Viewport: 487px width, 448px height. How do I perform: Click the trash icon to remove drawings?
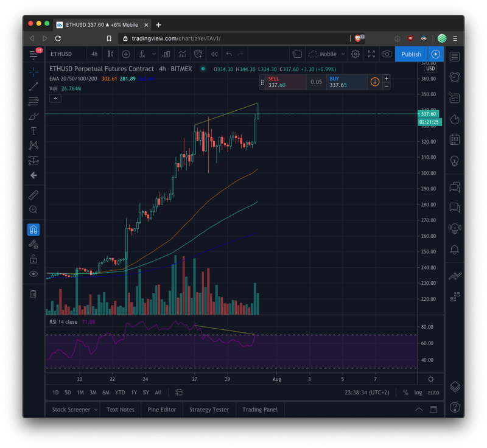(x=33, y=294)
